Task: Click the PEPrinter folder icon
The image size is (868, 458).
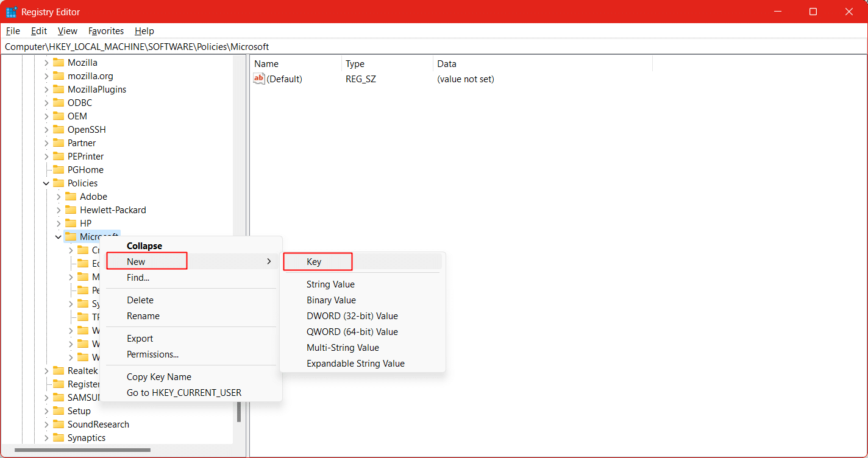Action: (x=59, y=156)
